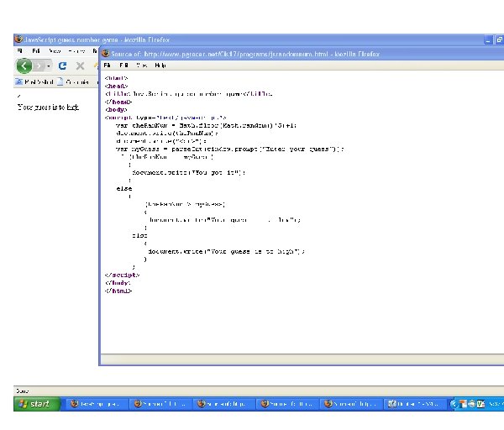Screen dimensions: 504x430
Task: Click the closing </script> tag line
Action: coord(122,275)
